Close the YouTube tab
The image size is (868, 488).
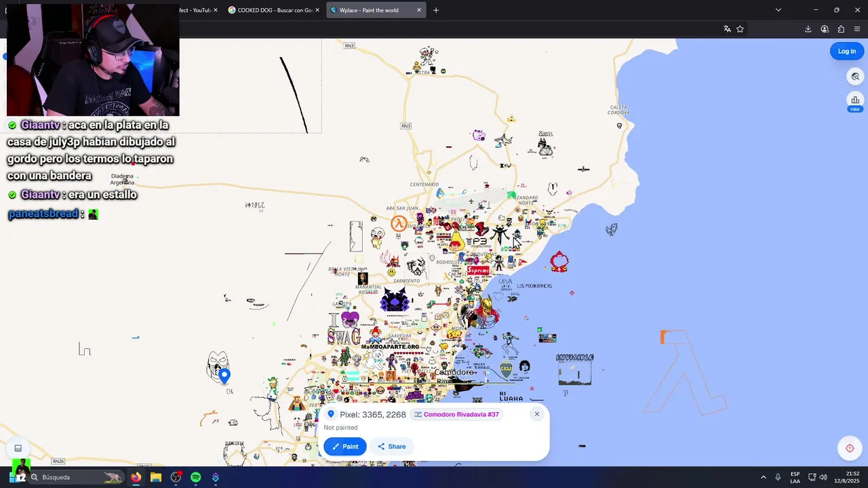[x=216, y=10]
